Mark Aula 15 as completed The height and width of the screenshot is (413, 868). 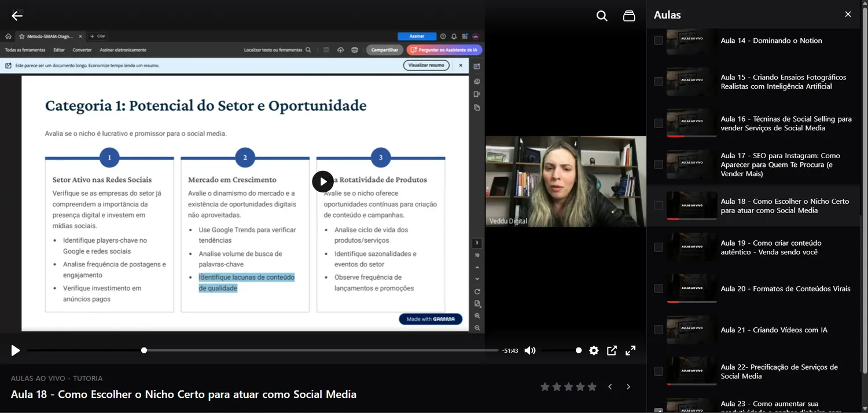pyautogui.click(x=659, y=82)
